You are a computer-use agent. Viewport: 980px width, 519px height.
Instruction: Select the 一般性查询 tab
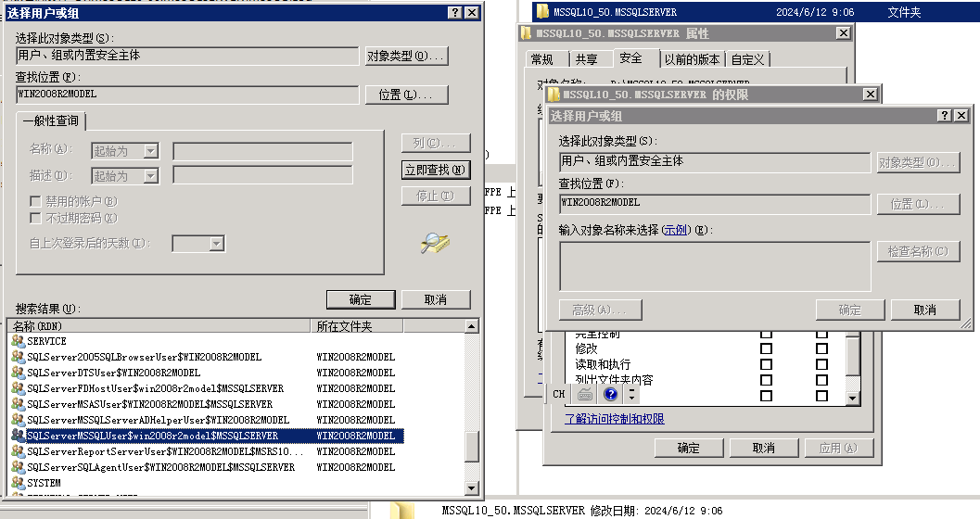(51, 120)
